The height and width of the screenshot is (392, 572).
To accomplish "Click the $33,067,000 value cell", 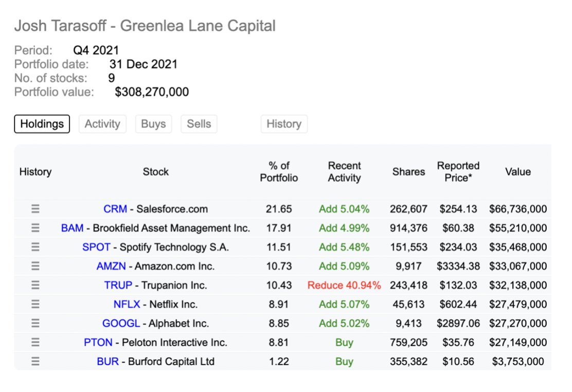I will pos(518,266).
